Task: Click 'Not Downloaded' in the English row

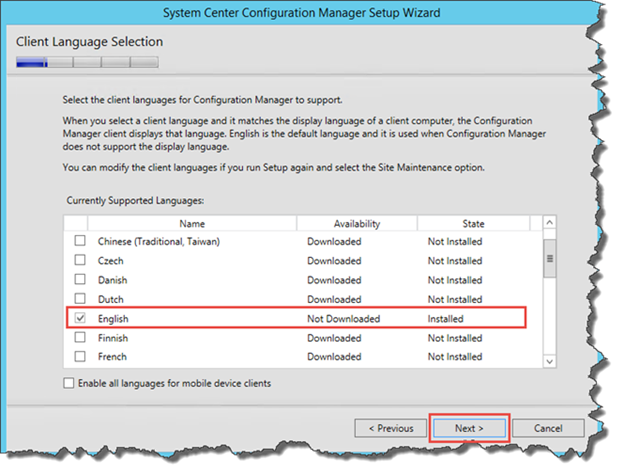Action: pyautogui.click(x=343, y=319)
